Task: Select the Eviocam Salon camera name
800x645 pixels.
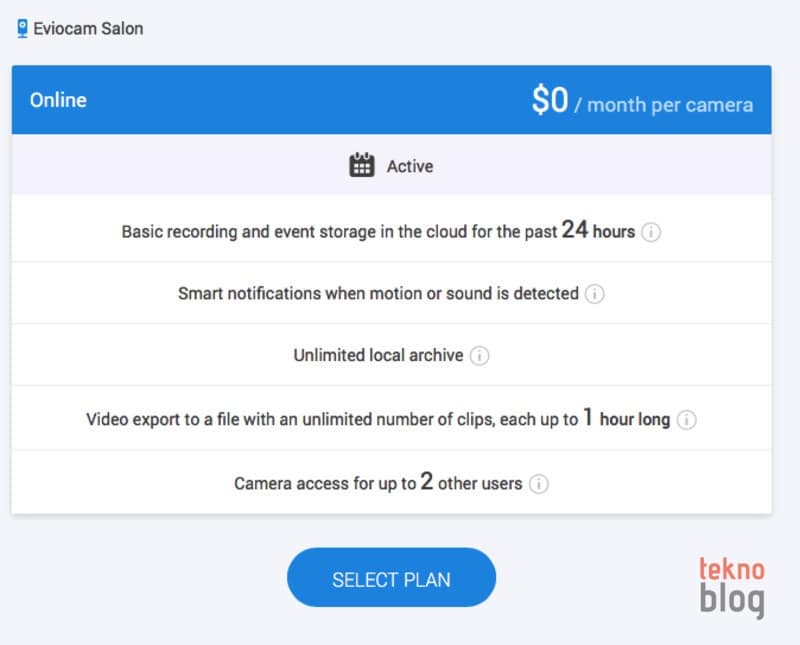Action: pyautogui.click(x=88, y=29)
